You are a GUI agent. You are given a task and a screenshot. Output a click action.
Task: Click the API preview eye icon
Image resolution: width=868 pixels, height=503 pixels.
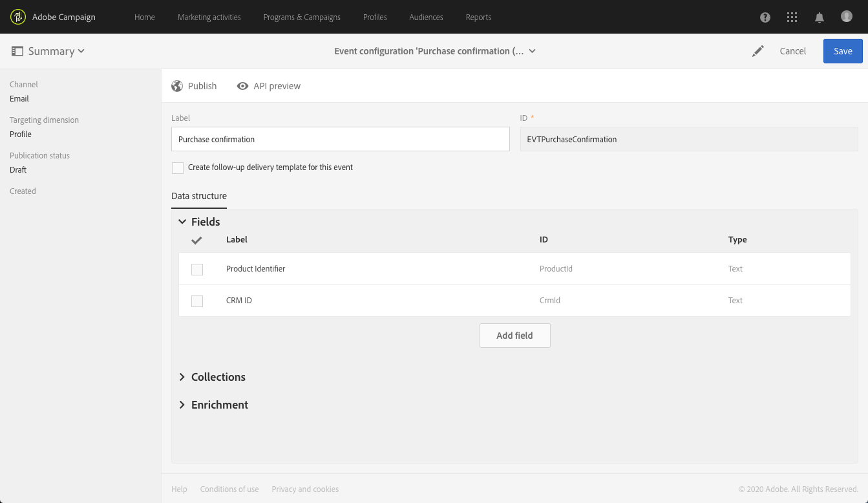point(242,86)
